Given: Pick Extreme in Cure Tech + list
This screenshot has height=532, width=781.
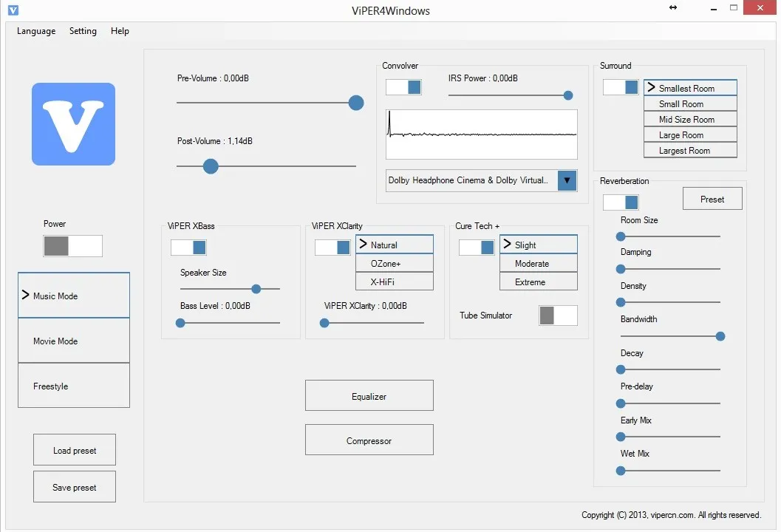Looking at the screenshot, I should tap(538, 282).
